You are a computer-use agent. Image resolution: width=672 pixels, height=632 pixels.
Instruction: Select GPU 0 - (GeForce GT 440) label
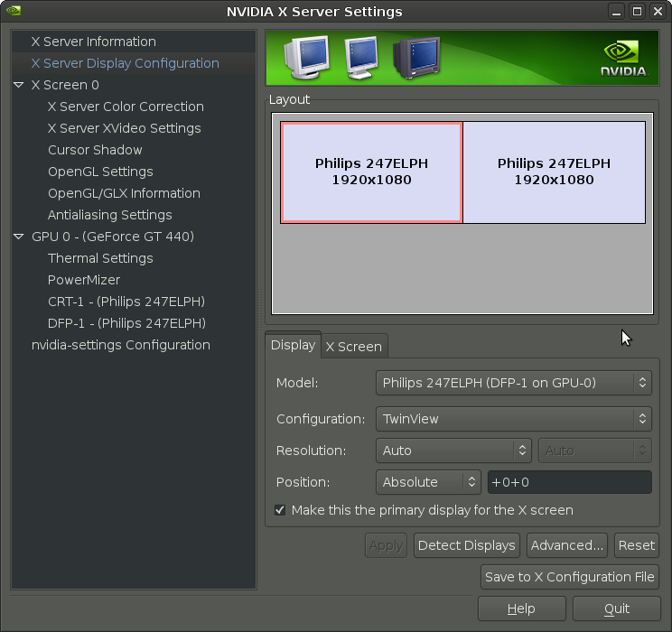(x=113, y=237)
